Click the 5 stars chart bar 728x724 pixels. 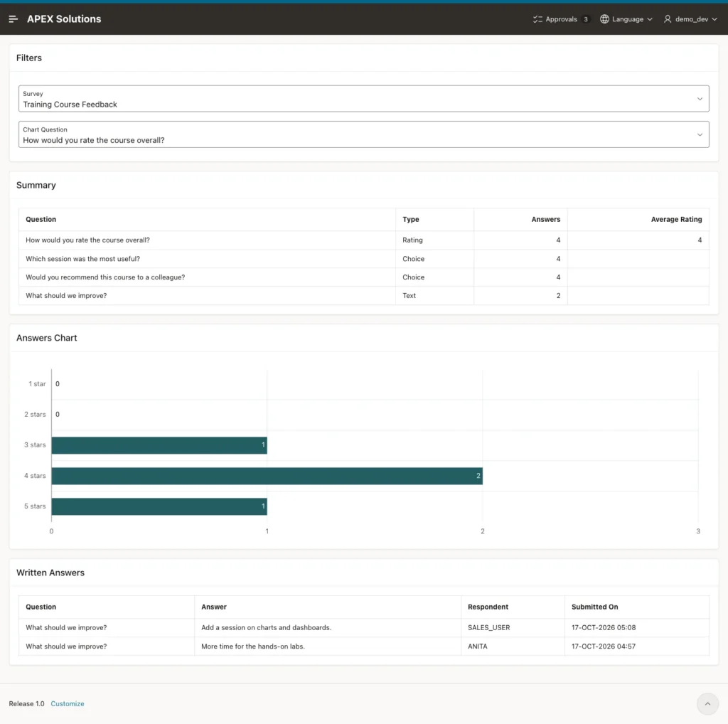[x=159, y=506]
